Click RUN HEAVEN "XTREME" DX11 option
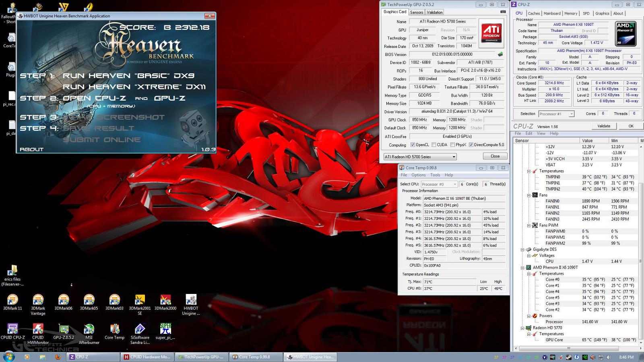644x362 pixels. pos(134,87)
